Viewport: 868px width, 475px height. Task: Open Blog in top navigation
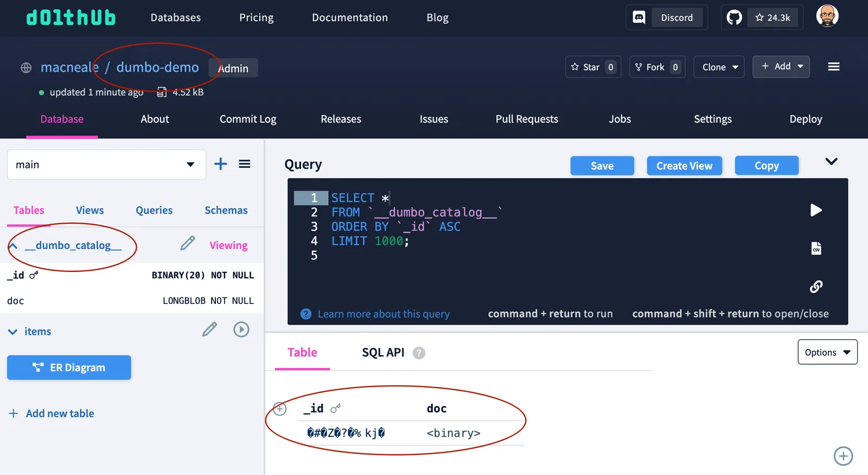pos(437,17)
